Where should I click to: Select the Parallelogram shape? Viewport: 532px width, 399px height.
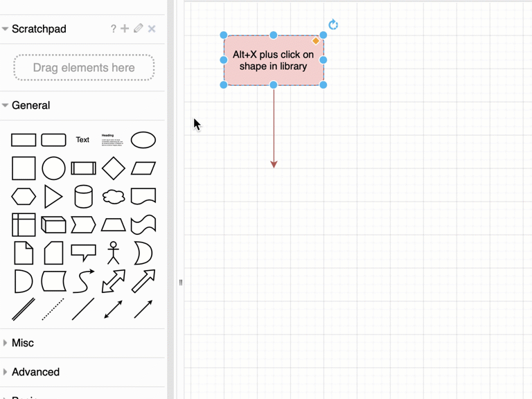click(x=143, y=168)
